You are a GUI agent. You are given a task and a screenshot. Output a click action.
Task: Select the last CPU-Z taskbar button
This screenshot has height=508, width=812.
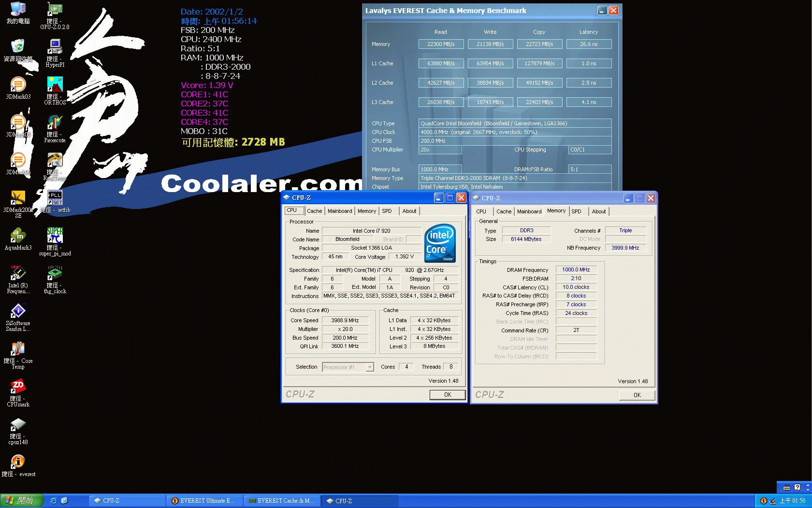coord(360,501)
